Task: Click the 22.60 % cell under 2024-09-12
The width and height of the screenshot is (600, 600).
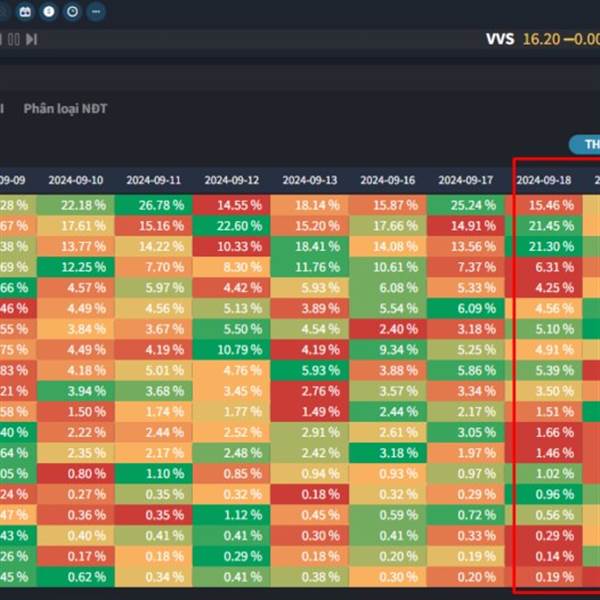Action: (232, 226)
